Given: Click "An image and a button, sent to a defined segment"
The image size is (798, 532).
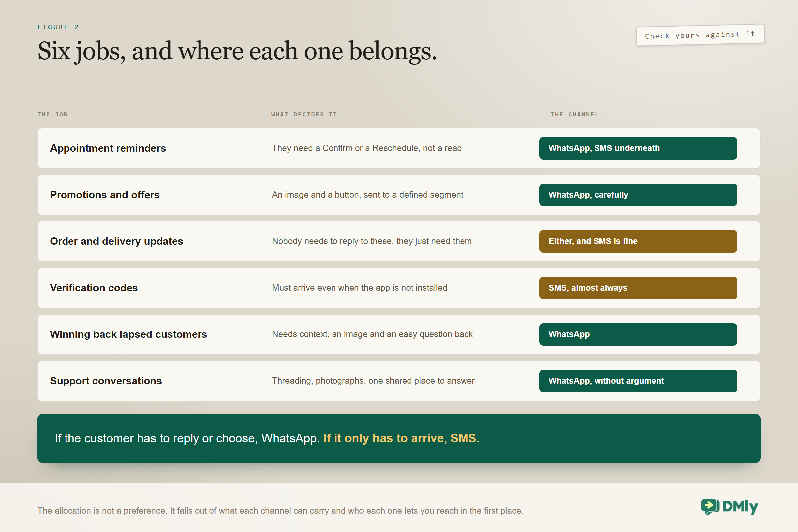Looking at the screenshot, I should 367,195.
